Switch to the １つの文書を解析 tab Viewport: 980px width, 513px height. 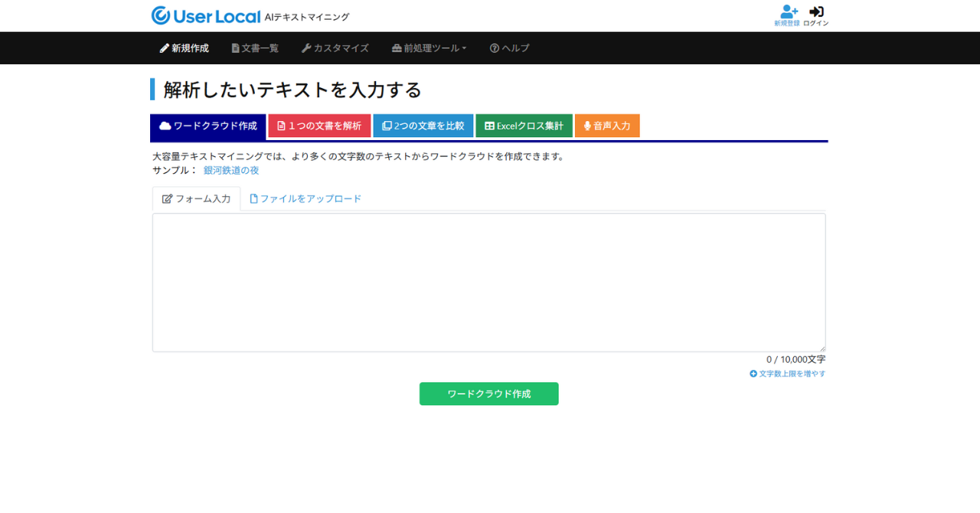click(x=319, y=126)
